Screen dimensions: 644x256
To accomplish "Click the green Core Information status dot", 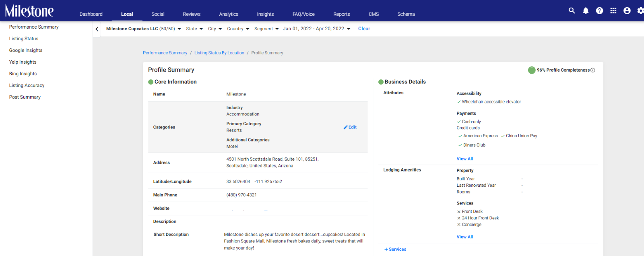I will pyautogui.click(x=151, y=82).
